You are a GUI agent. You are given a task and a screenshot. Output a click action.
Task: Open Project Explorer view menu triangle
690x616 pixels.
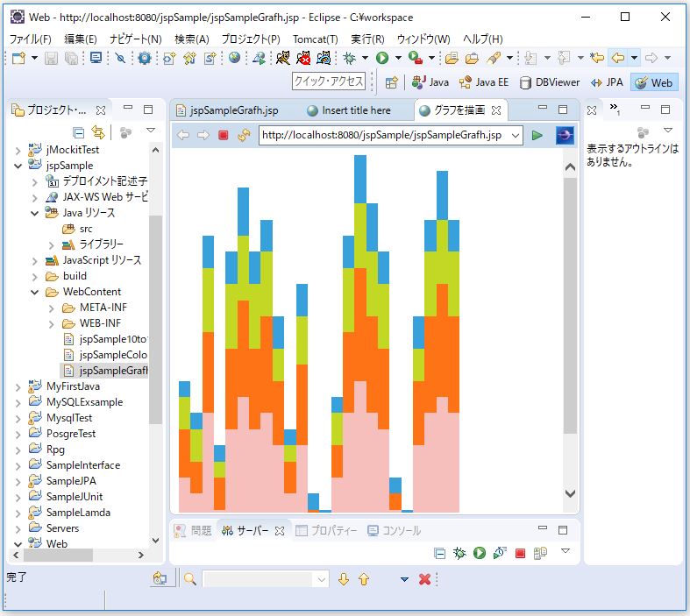[x=151, y=131]
